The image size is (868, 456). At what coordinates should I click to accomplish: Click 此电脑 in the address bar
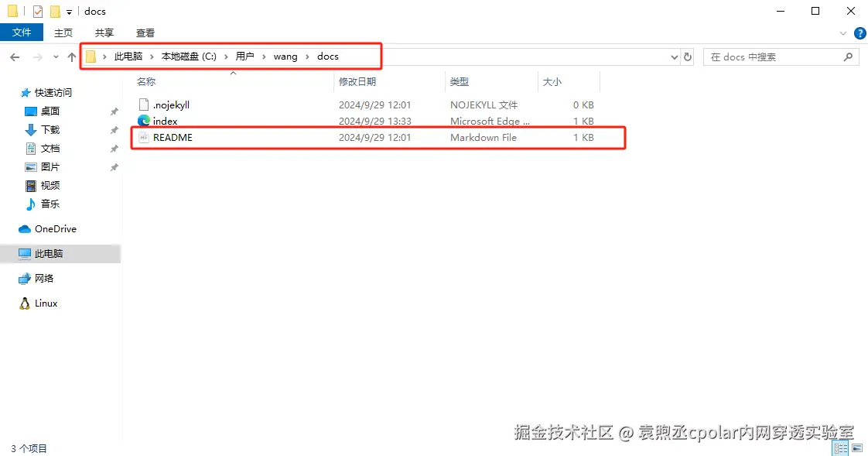pos(128,57)
